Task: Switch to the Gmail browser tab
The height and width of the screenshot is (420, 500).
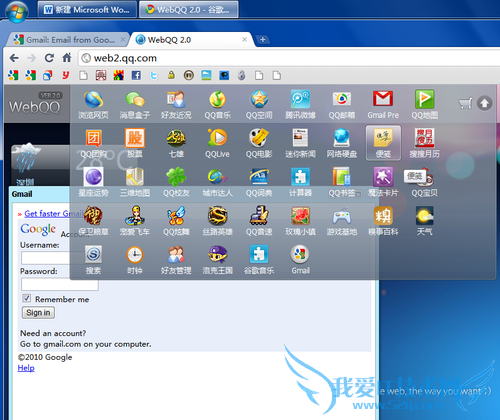Action: [x=67, y=40]
